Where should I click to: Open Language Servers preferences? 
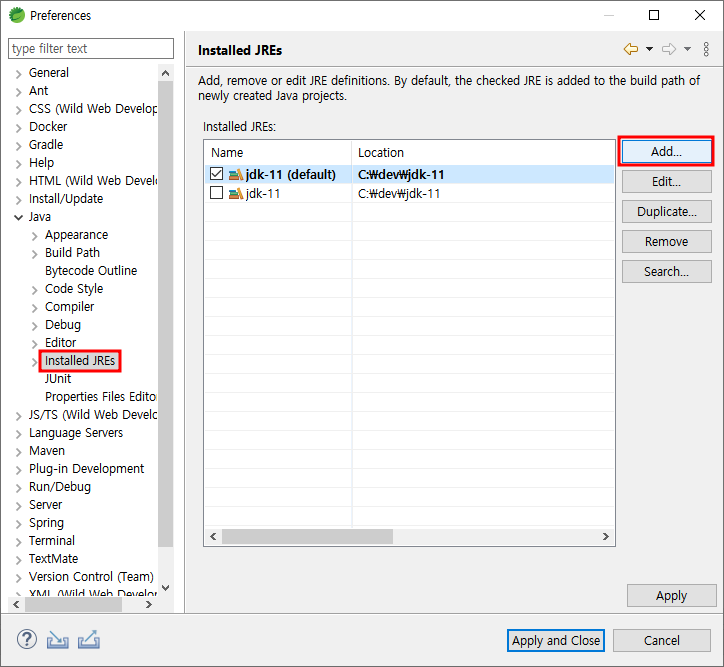[x=76, y=433]
